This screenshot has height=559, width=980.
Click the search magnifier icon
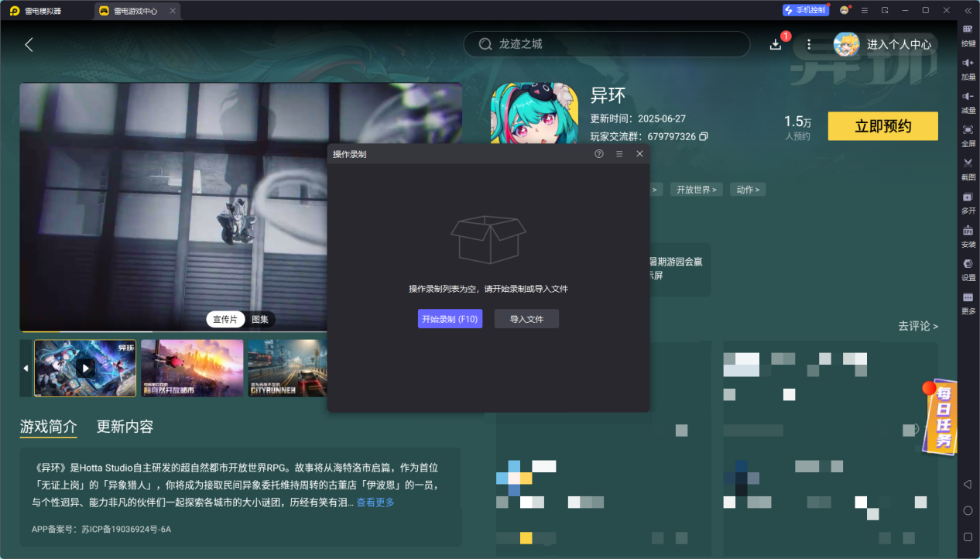pyautogui.click(x=485, y=44)
